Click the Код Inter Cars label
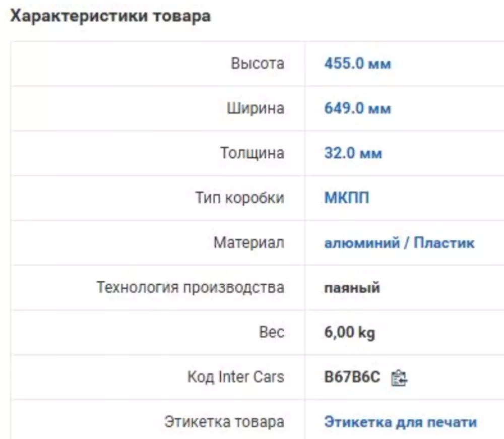Screen dimensions: 504x439 236,377
